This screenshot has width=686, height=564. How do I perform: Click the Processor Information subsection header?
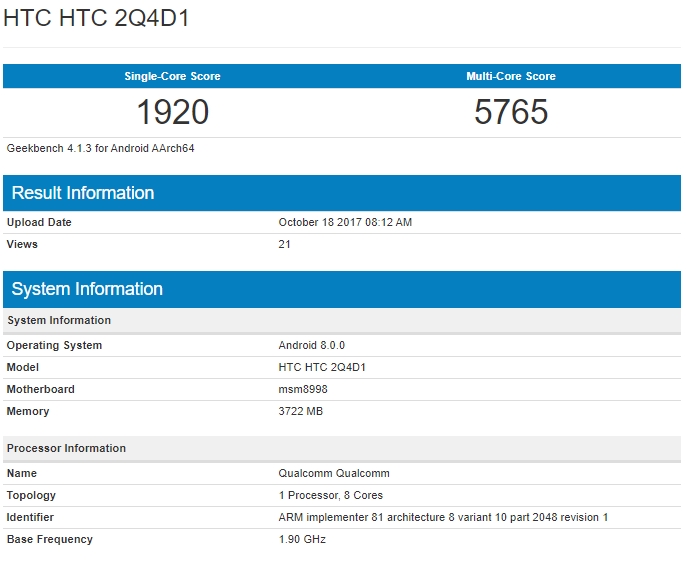[67, 448]
